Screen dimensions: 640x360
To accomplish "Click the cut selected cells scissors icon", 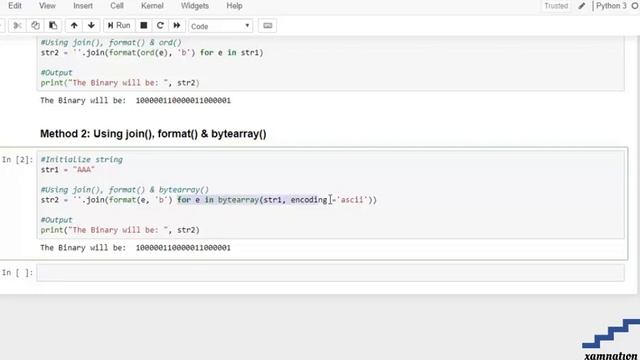I will pyautogui.click(x=17, y=26).
